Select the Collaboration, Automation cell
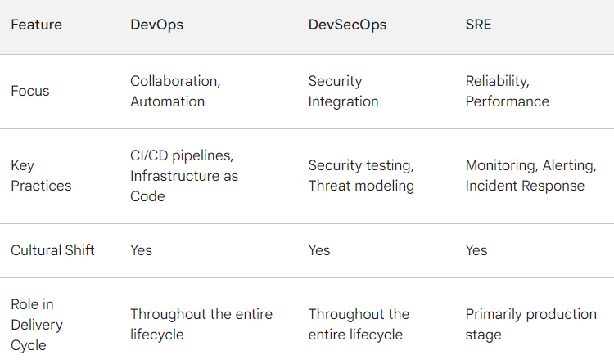 [175, 91]
